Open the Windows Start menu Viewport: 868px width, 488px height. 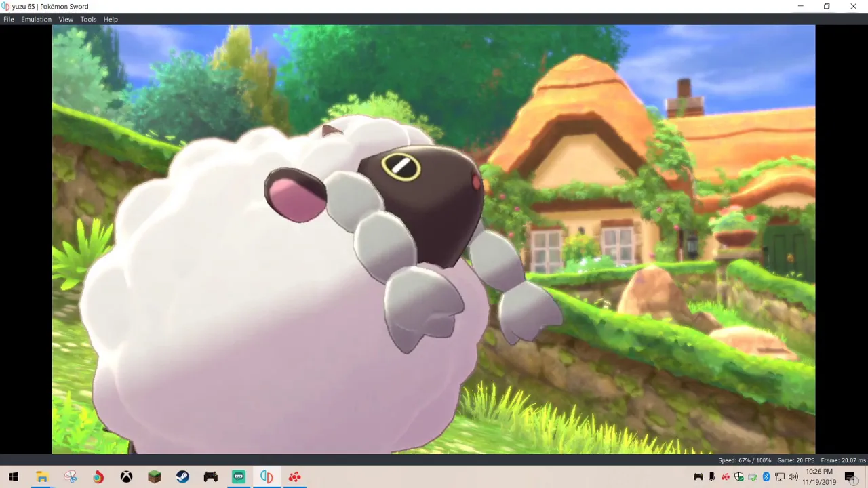(14, 476)
